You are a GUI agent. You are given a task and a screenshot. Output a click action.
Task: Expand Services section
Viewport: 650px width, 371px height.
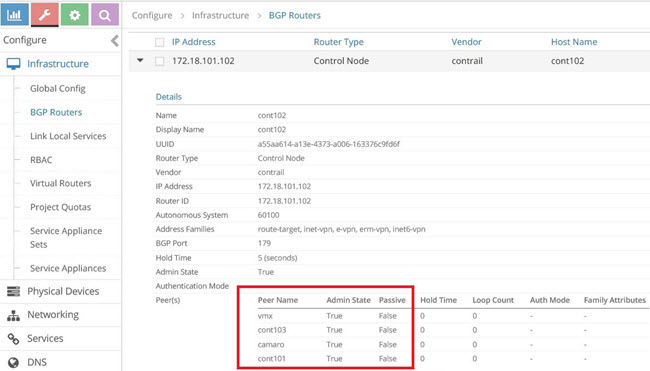click(x=45, y=339)
